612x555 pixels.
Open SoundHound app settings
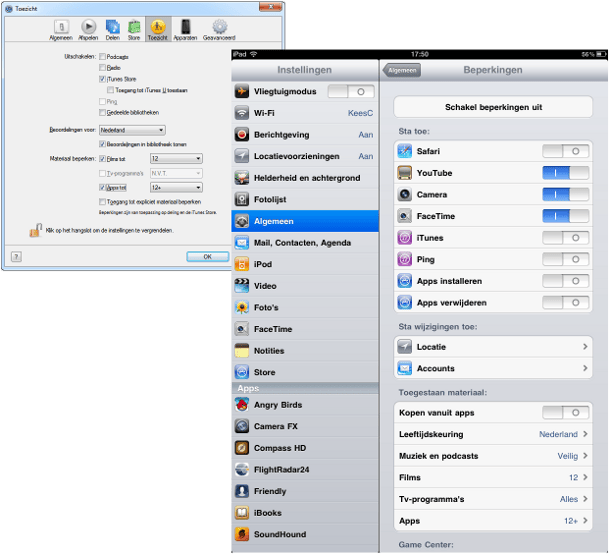click(305, 535)
